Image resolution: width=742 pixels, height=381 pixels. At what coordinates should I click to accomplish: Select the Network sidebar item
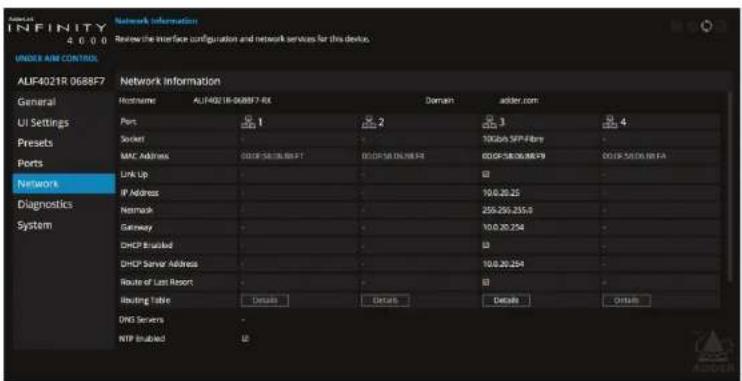coord(64,184)
